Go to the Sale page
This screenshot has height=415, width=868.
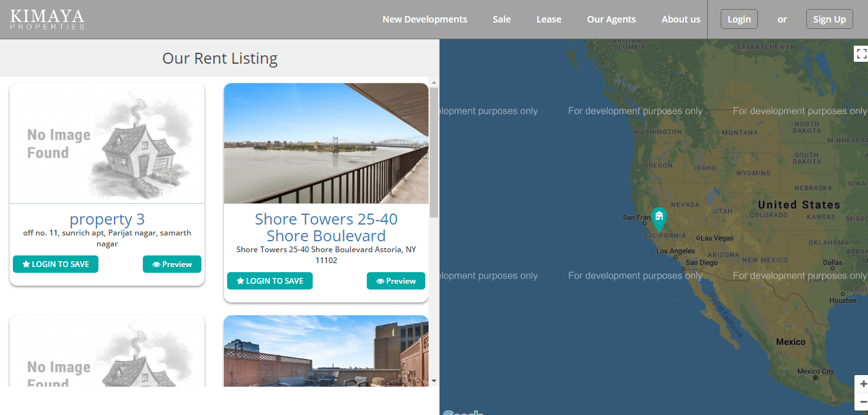click(x=502, y=19)
